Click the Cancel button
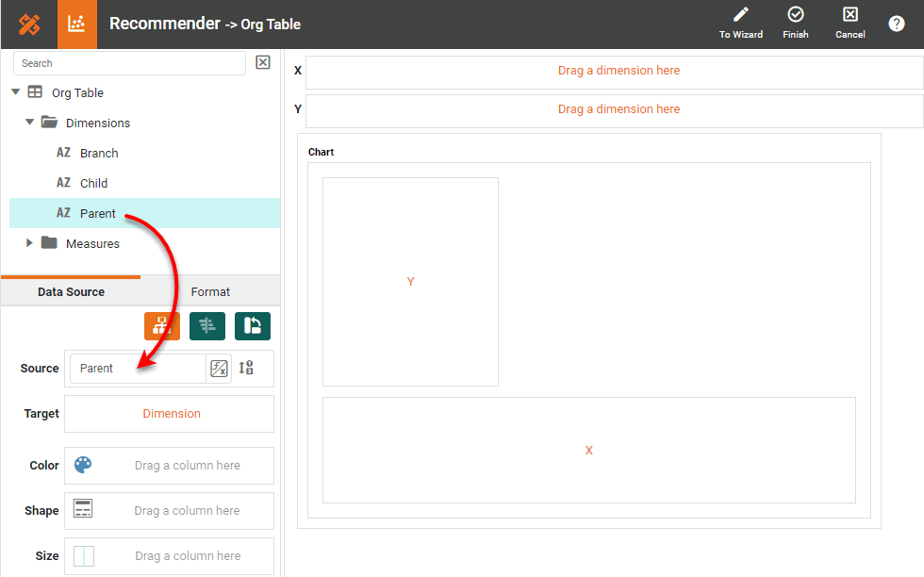Viewport: 924px width, 577px height. point(850,24)
